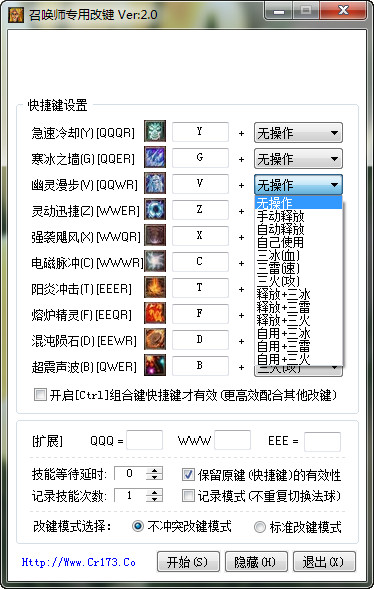Open the dropdown for 急速冷却 row
Image resolution: width=374 pixels, height=589 pixels.
coord(299,133)
